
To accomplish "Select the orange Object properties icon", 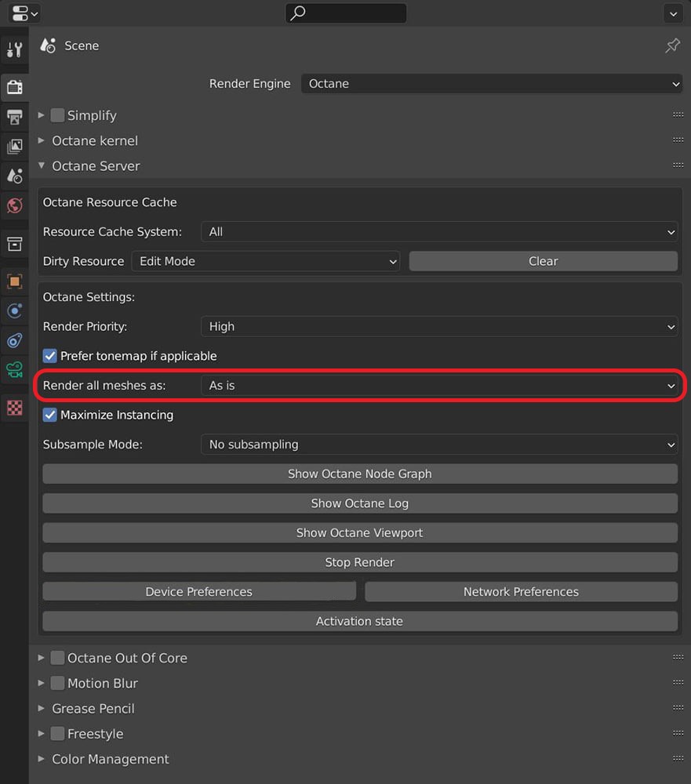I will 14,281.
